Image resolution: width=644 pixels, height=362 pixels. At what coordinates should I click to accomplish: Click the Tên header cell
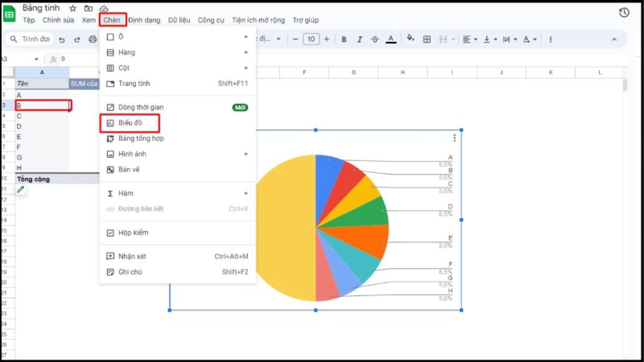pos(42,84)
